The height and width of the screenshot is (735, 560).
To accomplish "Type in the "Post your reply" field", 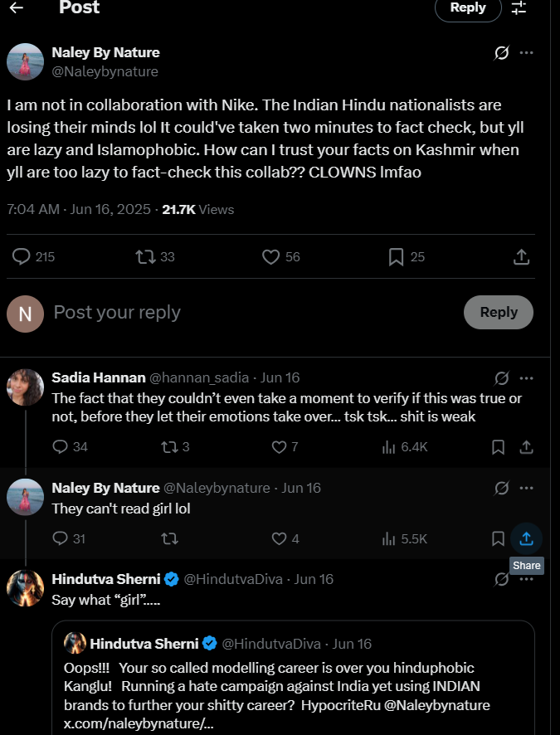I will coord(249,313).
